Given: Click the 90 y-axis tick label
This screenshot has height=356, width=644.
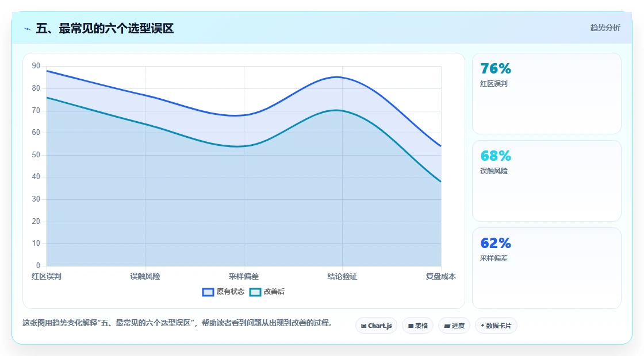Looking at the screenshot, I should coord(36,66).
